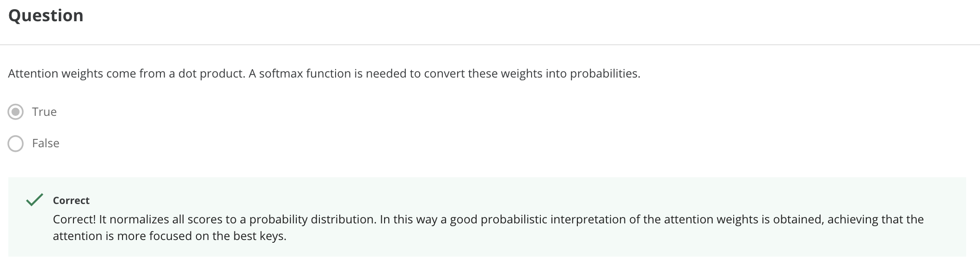This screenshot has height=264, width=980.
Task: Click the divider line below the Question heading
Action: click(x=490, y=45)
